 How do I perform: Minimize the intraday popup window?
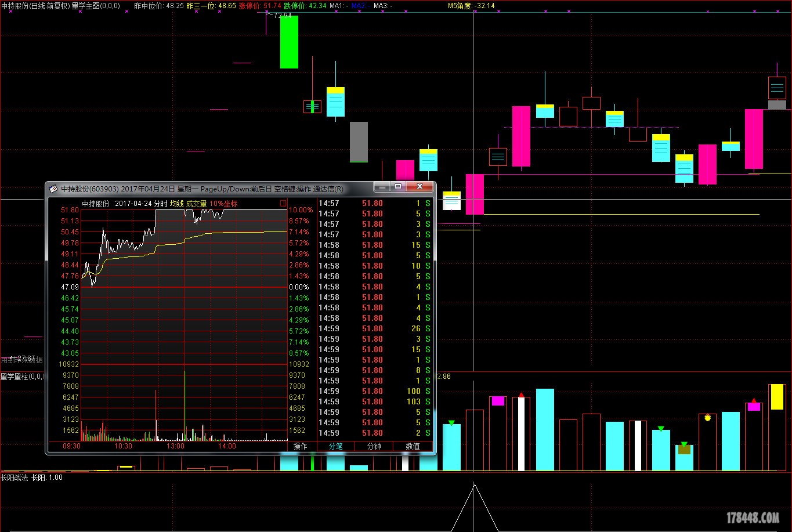click(x=382, y=187)
